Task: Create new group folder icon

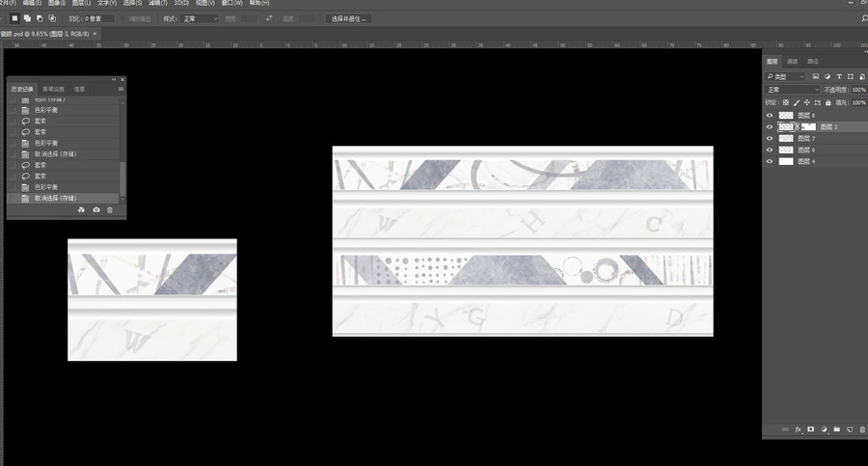Action: click(837, 429)
